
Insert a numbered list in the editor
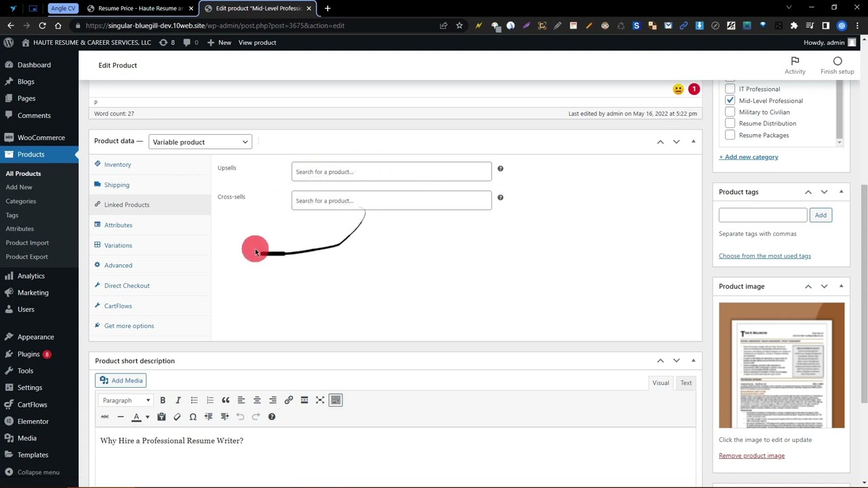tap(210, 401)
